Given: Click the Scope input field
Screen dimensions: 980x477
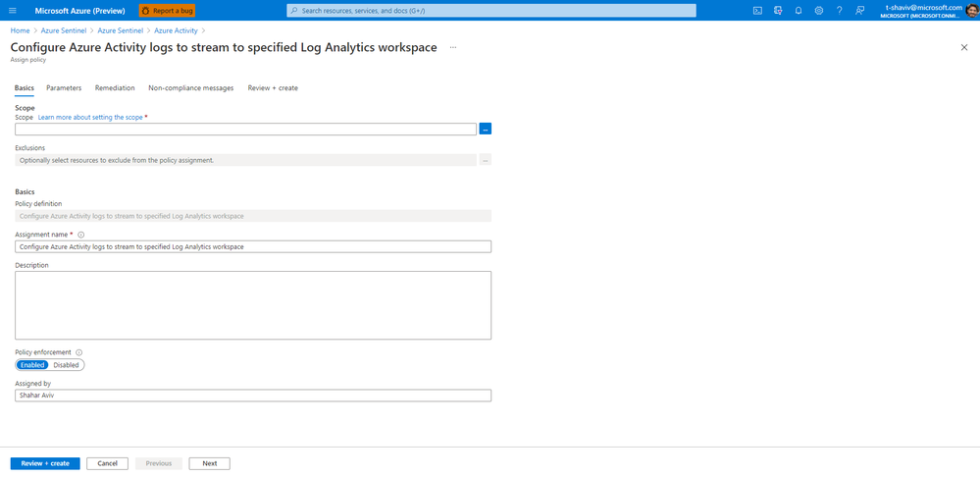Looking at the screenshot, I should (x=245, y=129).
